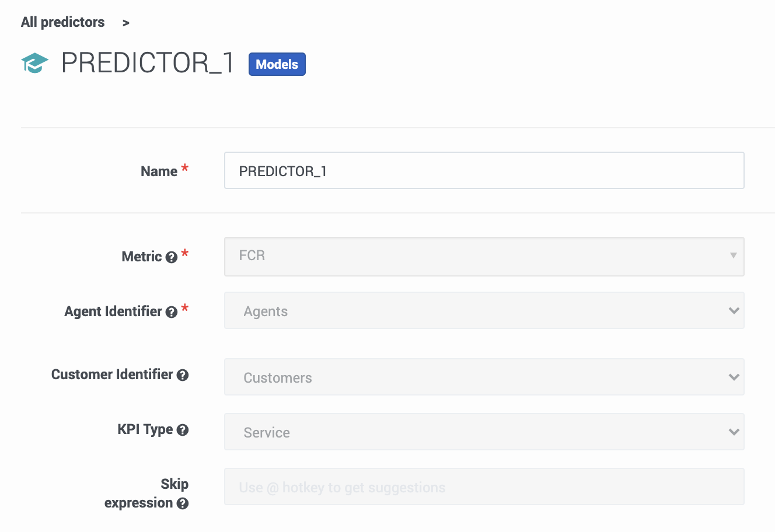Image resolution: width=775 pixels, height=532 pixels.
Task: Select the Metric FCR field
Action: (x=484, y=256)
